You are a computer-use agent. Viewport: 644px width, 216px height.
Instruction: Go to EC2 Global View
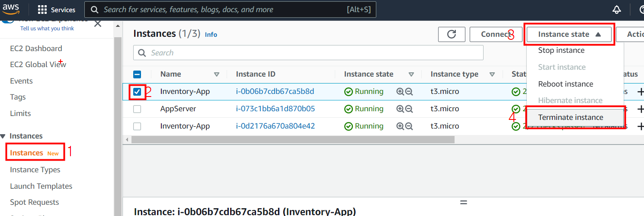(38, 64)
